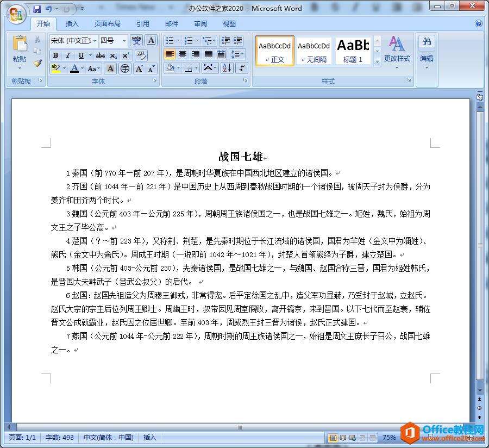489x448 pixels.
Task: Decrease paragraph indent
Action: click(225, 41)
